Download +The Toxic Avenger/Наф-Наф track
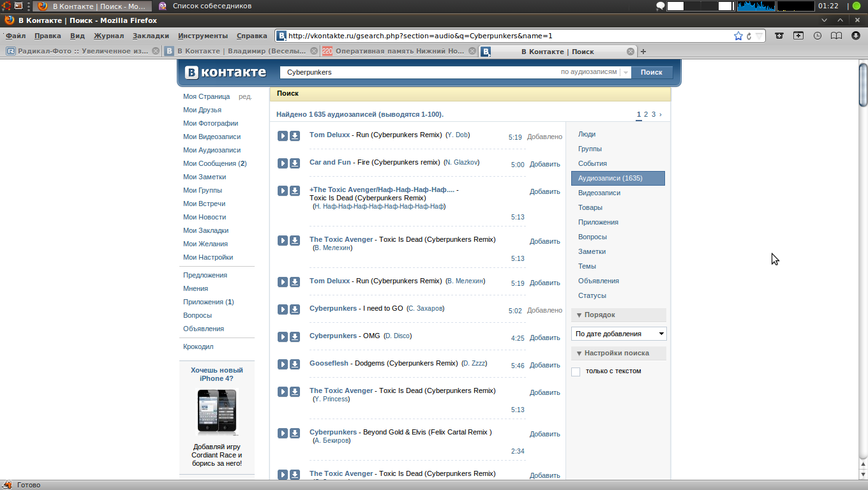This screenshot has height=490, width=868. (x=295, y=191)
